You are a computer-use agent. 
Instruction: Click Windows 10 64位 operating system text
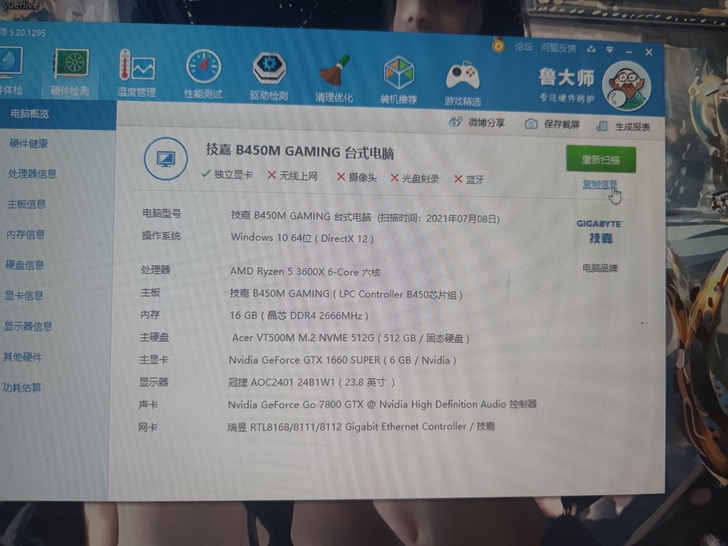pos(302,238)
